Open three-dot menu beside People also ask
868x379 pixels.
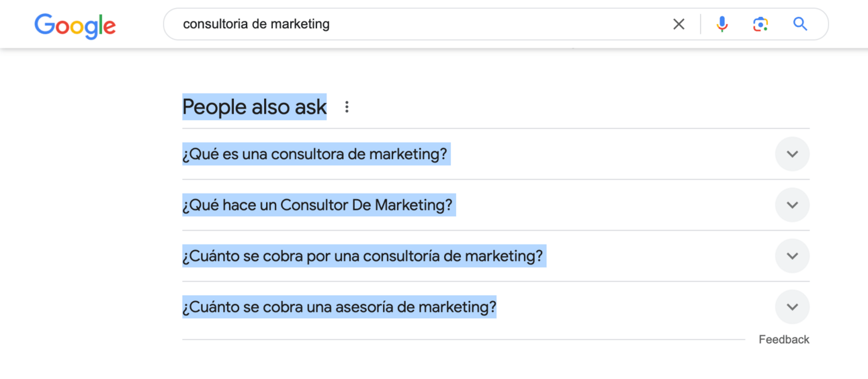(x=347, y=107)
